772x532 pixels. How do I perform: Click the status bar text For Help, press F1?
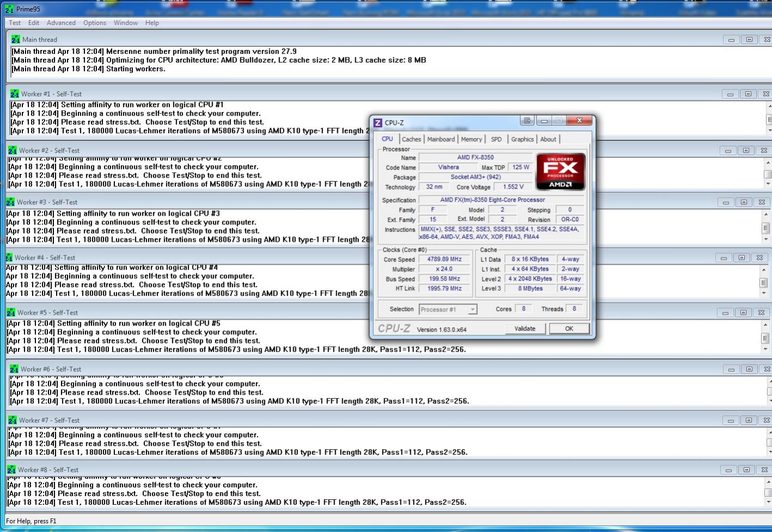(31, 521)
